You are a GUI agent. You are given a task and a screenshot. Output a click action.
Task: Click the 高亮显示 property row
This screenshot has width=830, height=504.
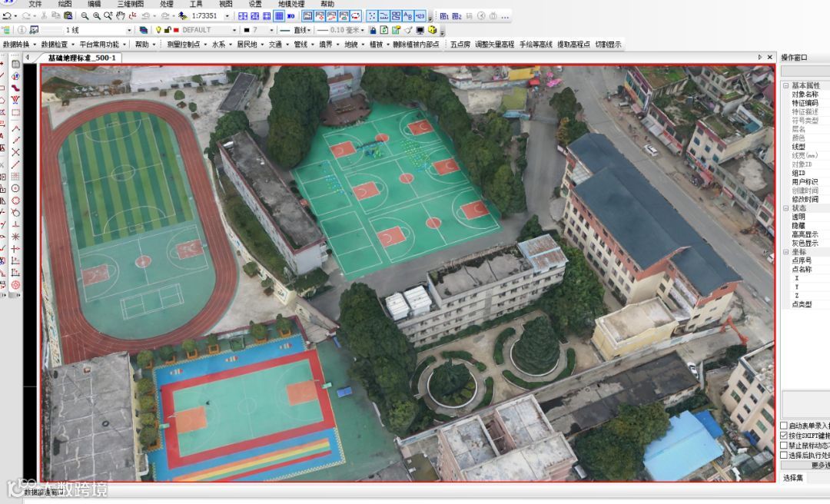(805, 234)
